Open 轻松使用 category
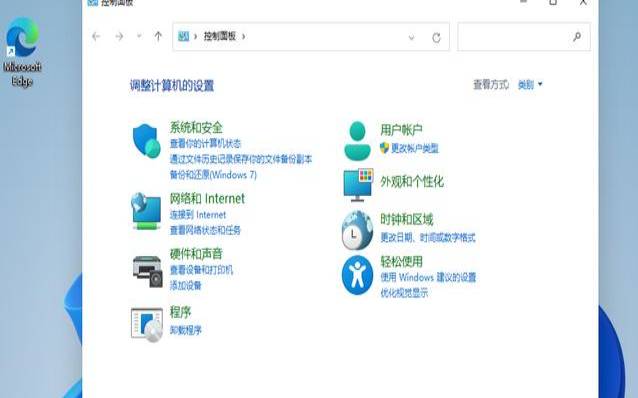Viewport: 638px width, 398px height. 401,261
